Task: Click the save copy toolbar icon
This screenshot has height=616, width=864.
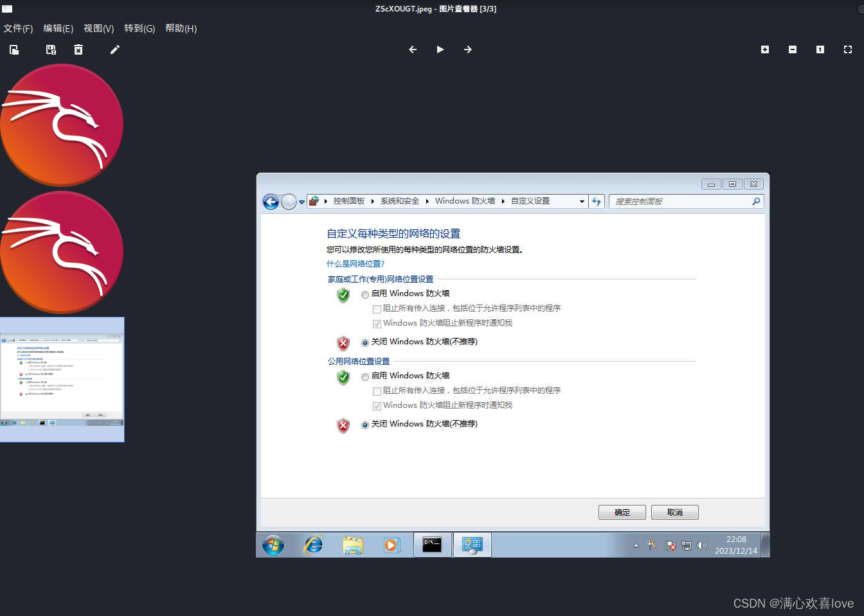Action: 51,49
